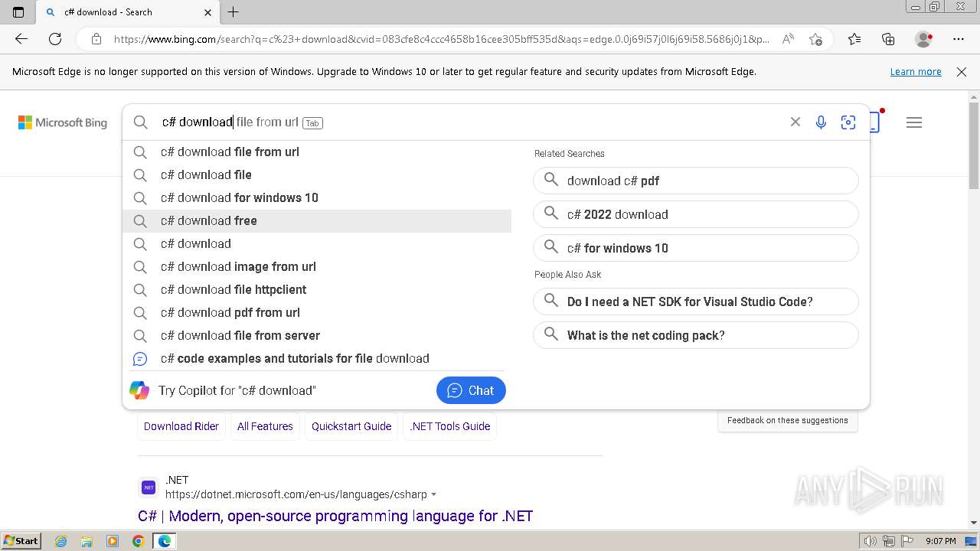
Task: Select suggestion 'c# download file'
Action: click(317, 174)
